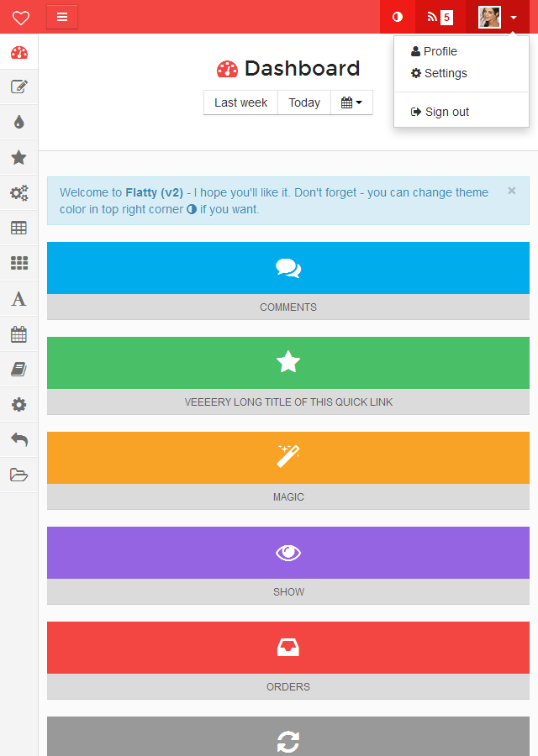Click the red inbox Orders tile
This screenshot has height=756, width=538.
(x=288, y=648)
